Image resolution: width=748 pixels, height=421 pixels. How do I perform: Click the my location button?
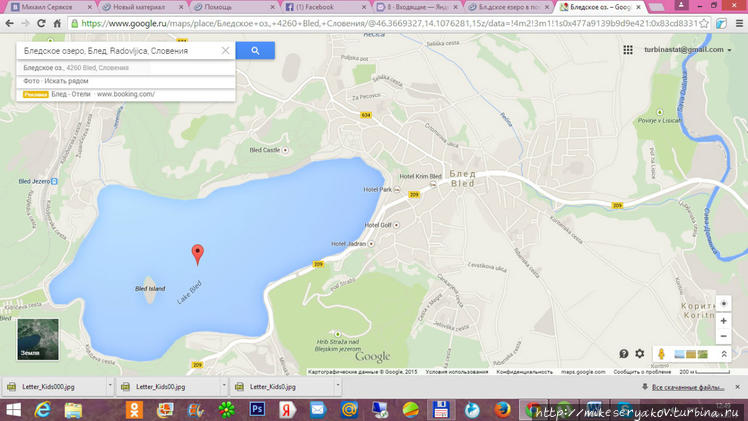click(723, 304)
